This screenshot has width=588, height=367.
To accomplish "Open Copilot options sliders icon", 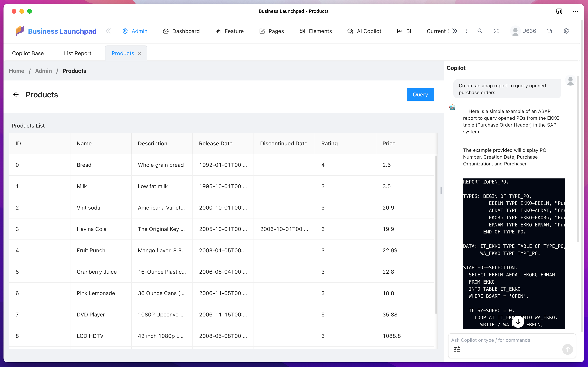I will (x=457, y=349).
